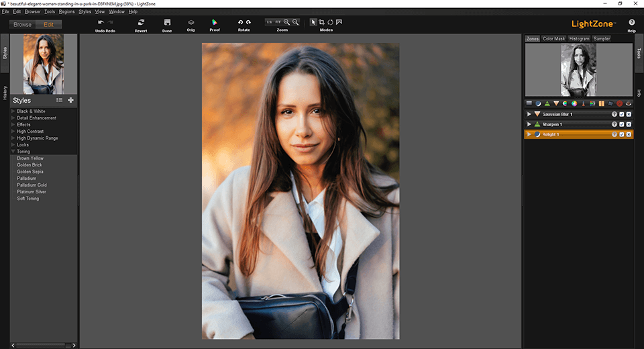
Task: Open Help via question mark icon
Action: [632, 22]
